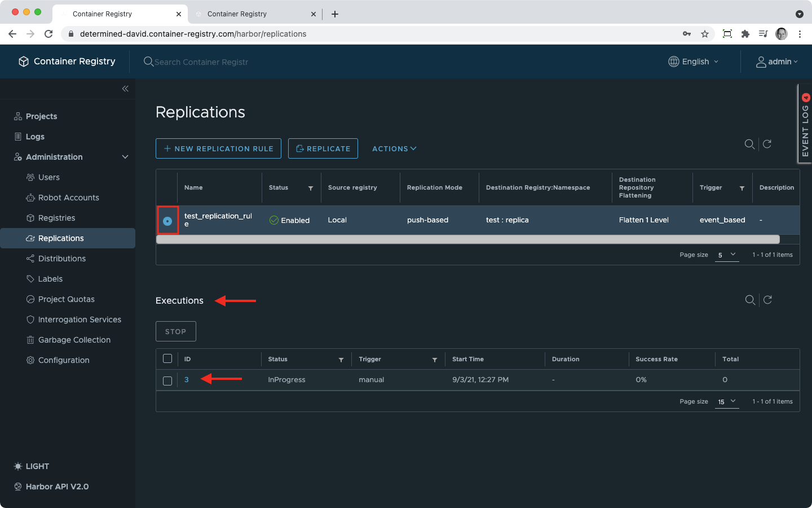Click the browser back arrow

(x=12, y=34)
